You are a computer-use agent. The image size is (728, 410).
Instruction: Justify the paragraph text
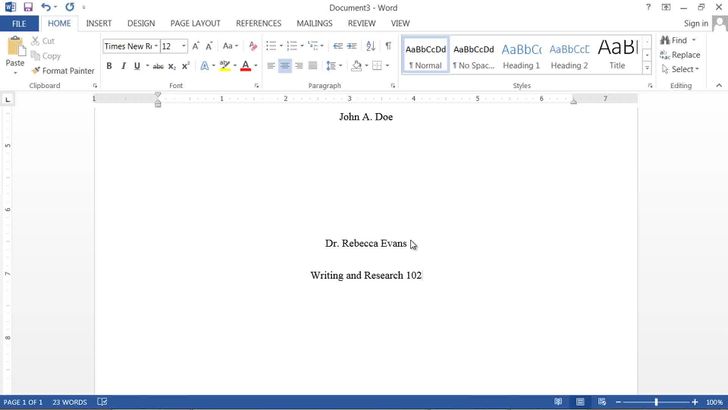tap(313, 66)
